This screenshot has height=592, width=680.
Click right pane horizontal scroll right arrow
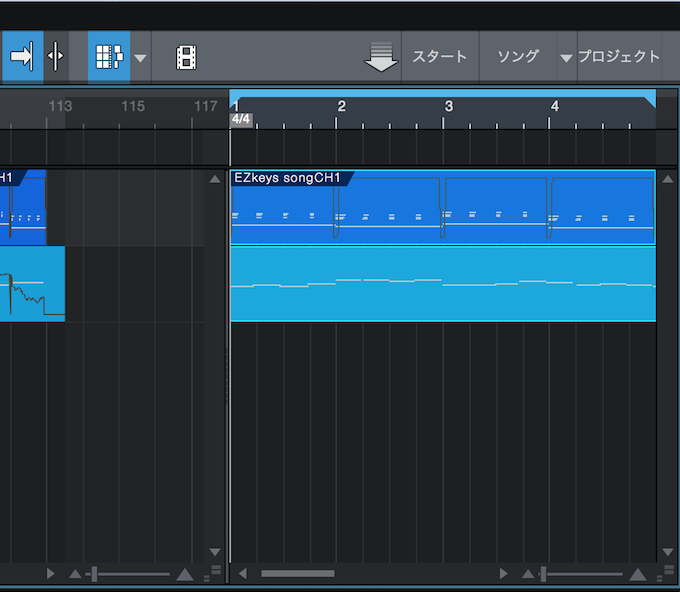[x=503, y=573]
